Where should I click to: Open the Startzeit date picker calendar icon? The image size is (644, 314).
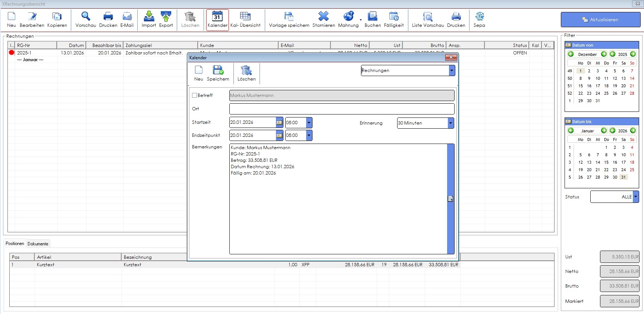(x=279, y=122)
